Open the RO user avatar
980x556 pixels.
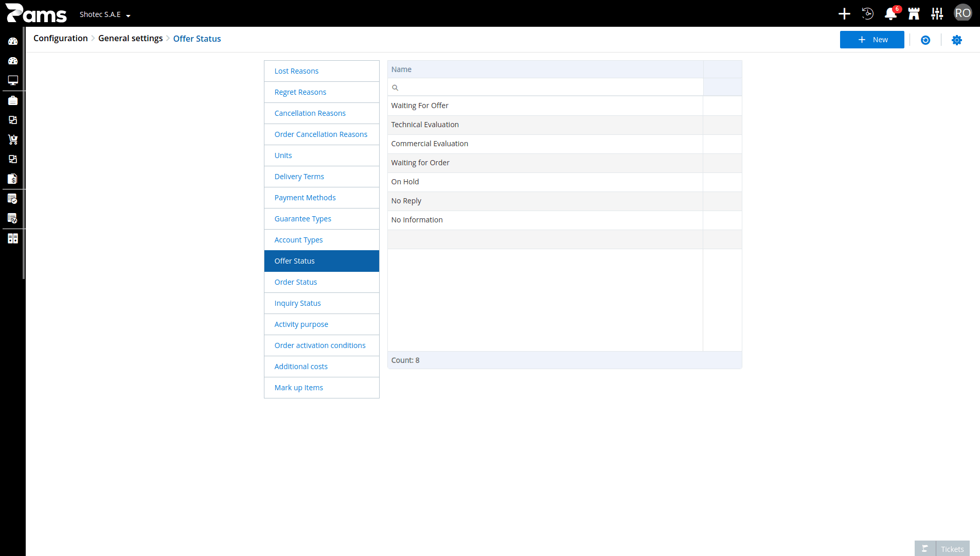(963, 13)
